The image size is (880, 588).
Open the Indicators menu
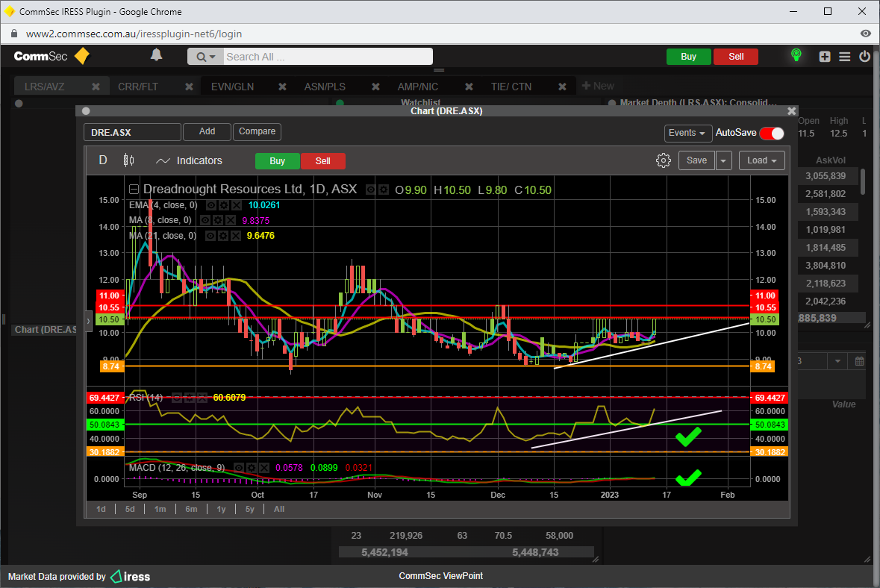(x=189, y=160)
